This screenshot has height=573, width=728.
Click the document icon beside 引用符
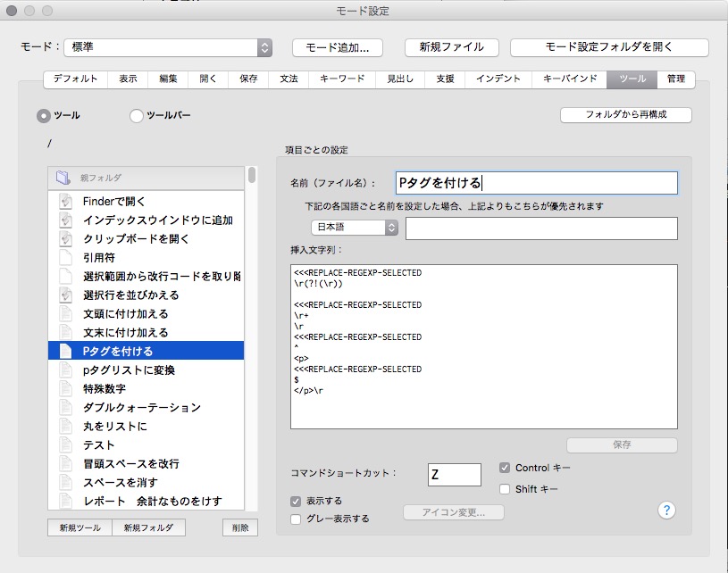64,258
